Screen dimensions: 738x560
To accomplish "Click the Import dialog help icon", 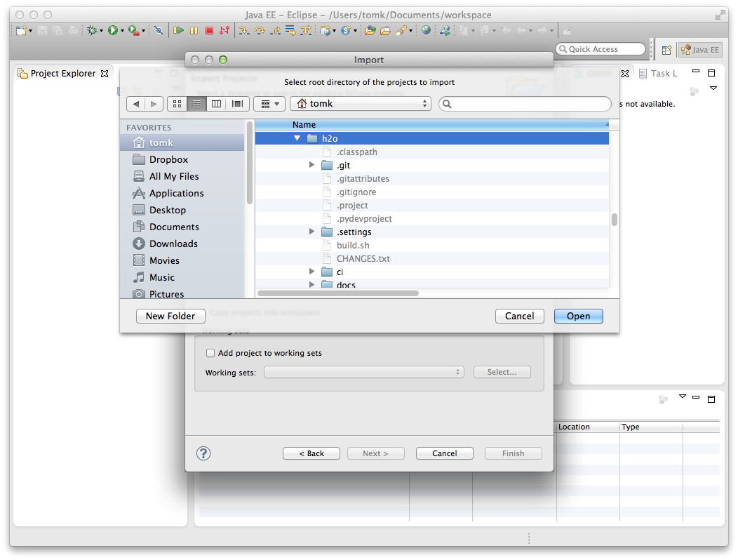I will 203,453.
